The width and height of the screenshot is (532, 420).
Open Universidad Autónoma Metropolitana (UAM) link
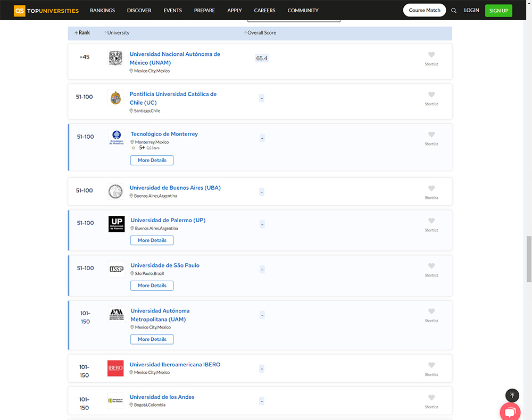pos(160,315)
